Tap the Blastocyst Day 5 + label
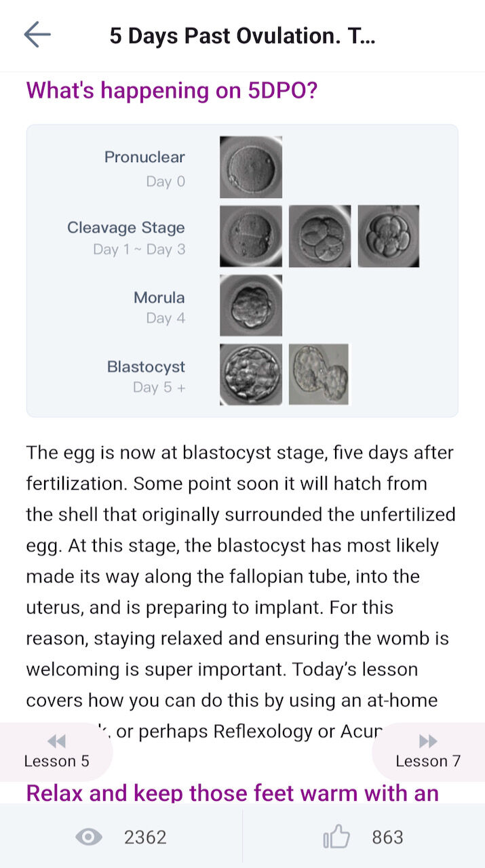Screen dimensions: 485x868 pos(146,376)
